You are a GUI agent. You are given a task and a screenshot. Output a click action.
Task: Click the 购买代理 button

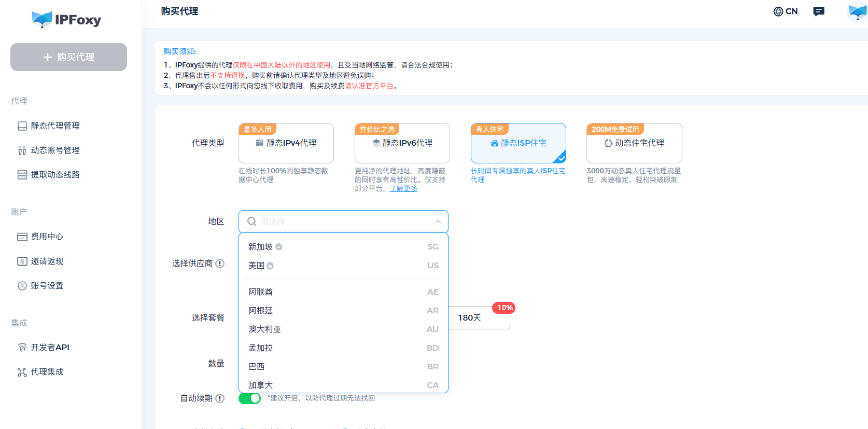tap(68, 57)
